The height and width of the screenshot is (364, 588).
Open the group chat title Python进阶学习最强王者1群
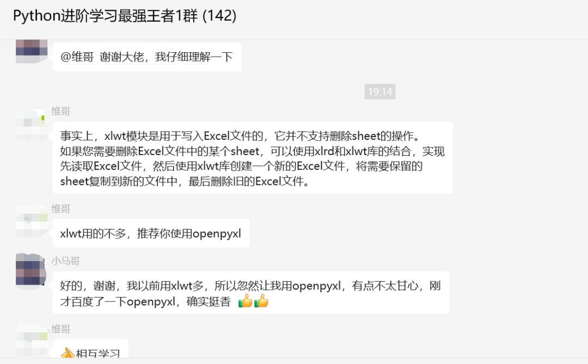[106, 16]
